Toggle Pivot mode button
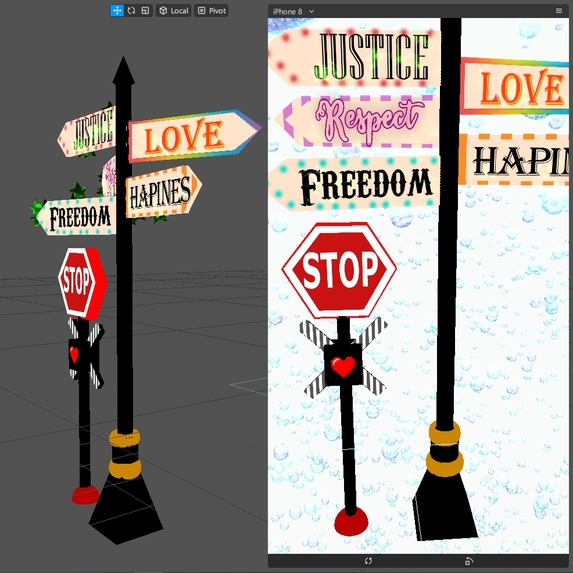The image size is (573, 573). tap(211, 11)
